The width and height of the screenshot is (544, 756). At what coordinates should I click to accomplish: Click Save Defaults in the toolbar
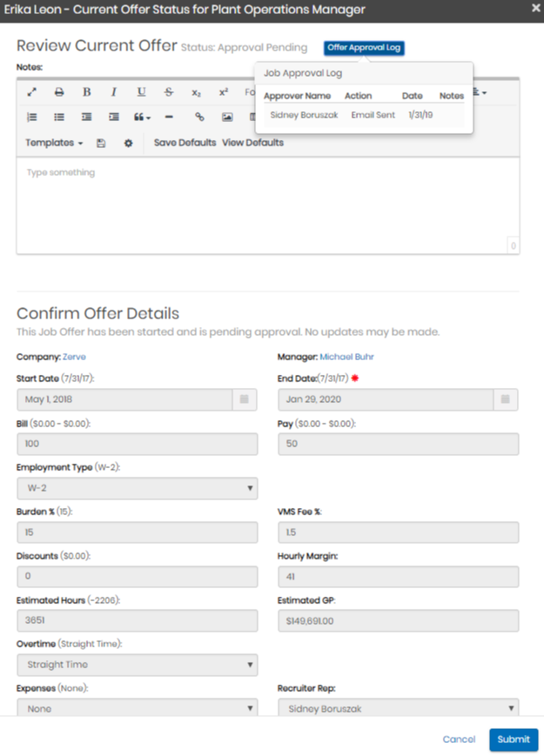tap(185, 143)
